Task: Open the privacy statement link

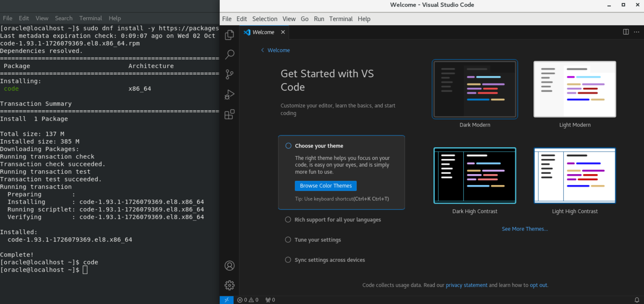Action: [x=466, y=285]
